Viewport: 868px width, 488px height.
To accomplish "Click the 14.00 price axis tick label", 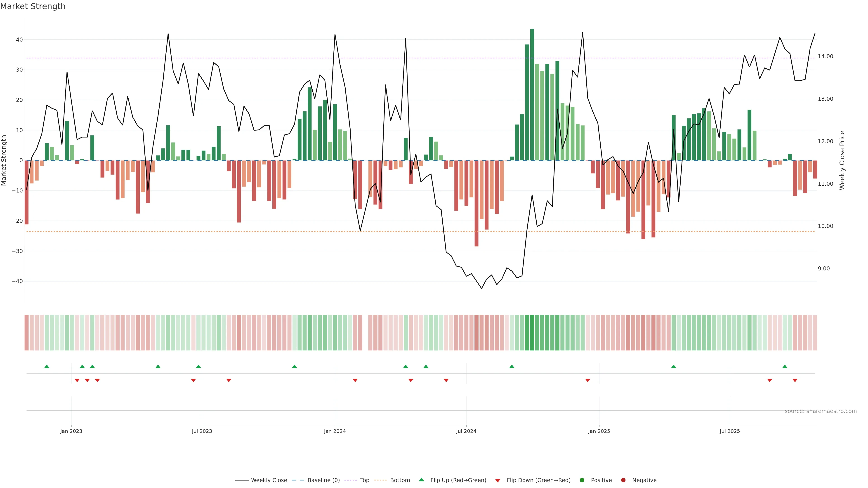I will coord(825,56).
